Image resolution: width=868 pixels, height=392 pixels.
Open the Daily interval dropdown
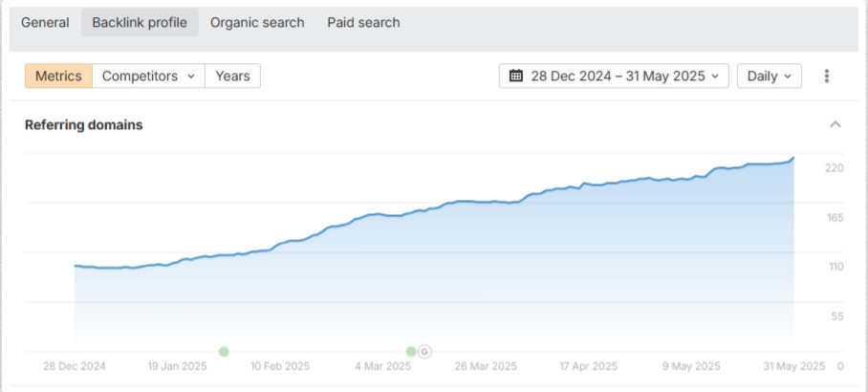769,76
